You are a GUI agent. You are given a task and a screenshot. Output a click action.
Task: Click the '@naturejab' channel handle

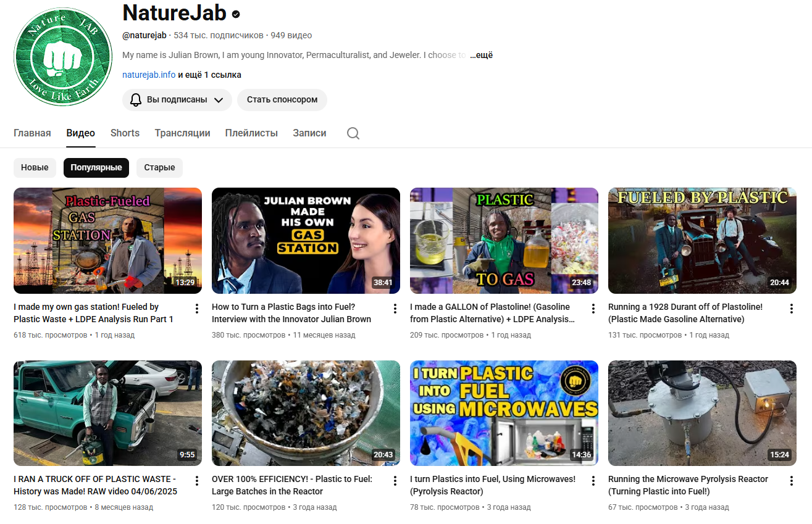coord(144,35)
